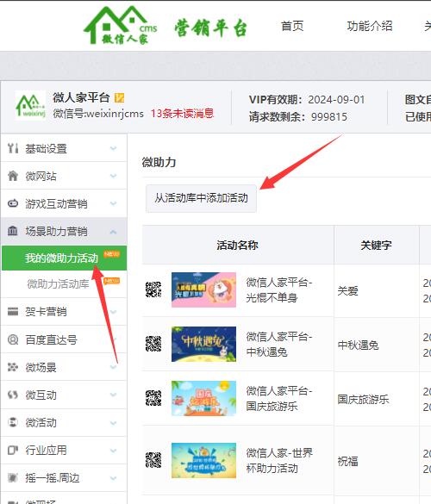Click the 中秋遇兔 activity thumbnail
Screen dimensions: 431x504
(203, 344)
